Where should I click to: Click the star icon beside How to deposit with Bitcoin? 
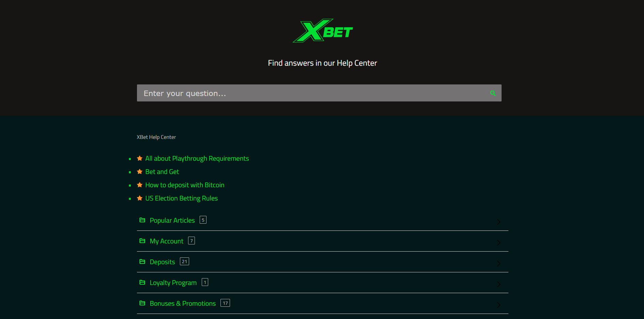coord(140,185)
